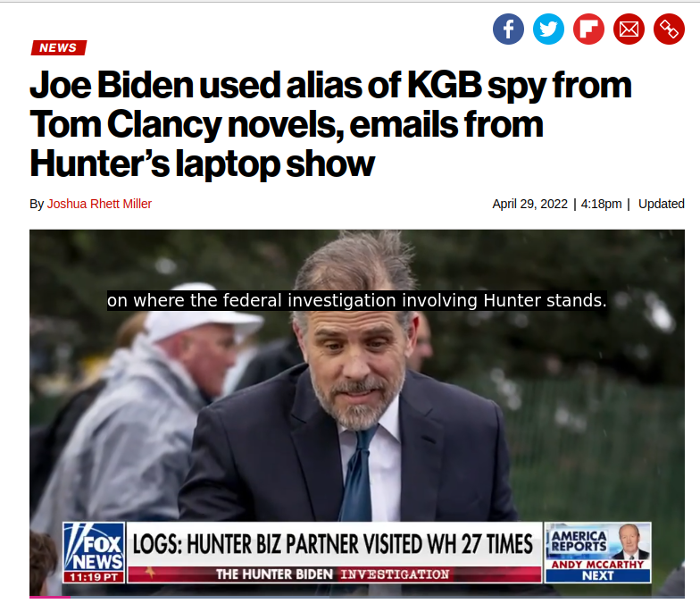Screen dimensions: 700x612
Task: Click the caption about the federal investigation
Action: pyautogui.click(x=357, y=300)
